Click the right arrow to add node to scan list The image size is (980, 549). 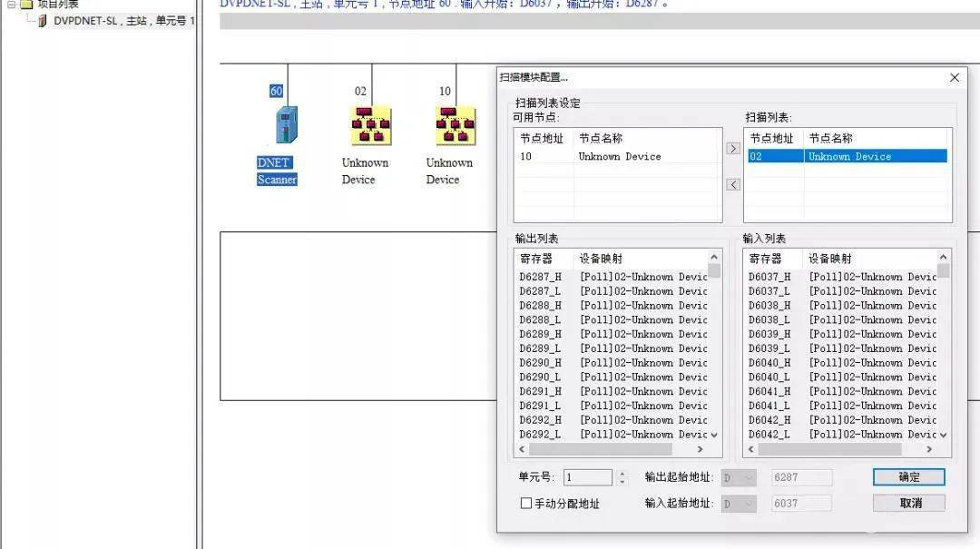click(x=732, y=150)
